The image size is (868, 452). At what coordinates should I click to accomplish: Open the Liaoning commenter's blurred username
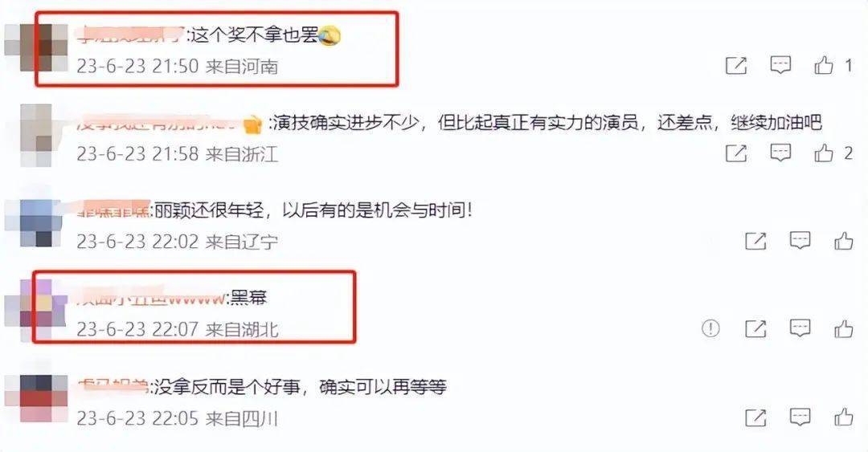point(113,209)
